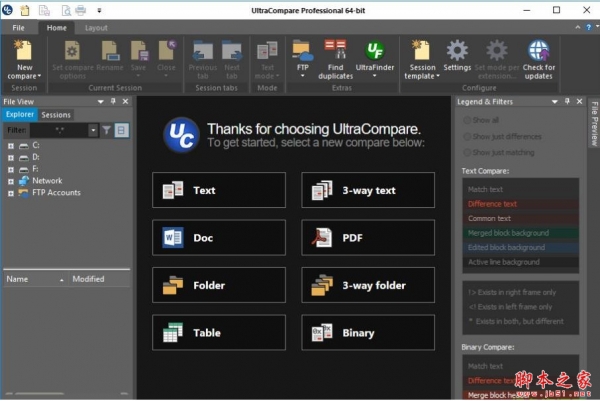The width and height of the screenshot is (600, 401).
Task: Collapse the ribbon with the up arrow
Action: click(577, 27)
